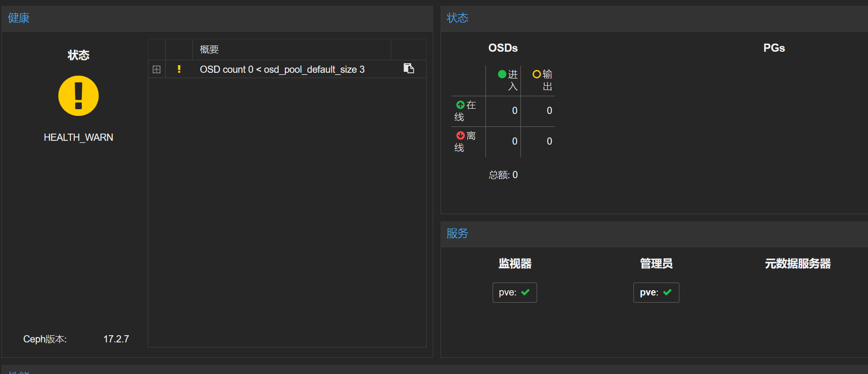
Task: Click the OSD total 总额 label
Action: pos(499,175)
